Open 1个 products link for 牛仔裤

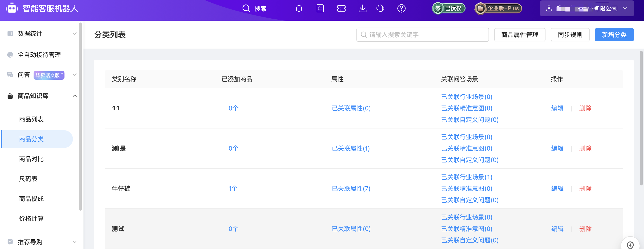[x=233, y=189]
